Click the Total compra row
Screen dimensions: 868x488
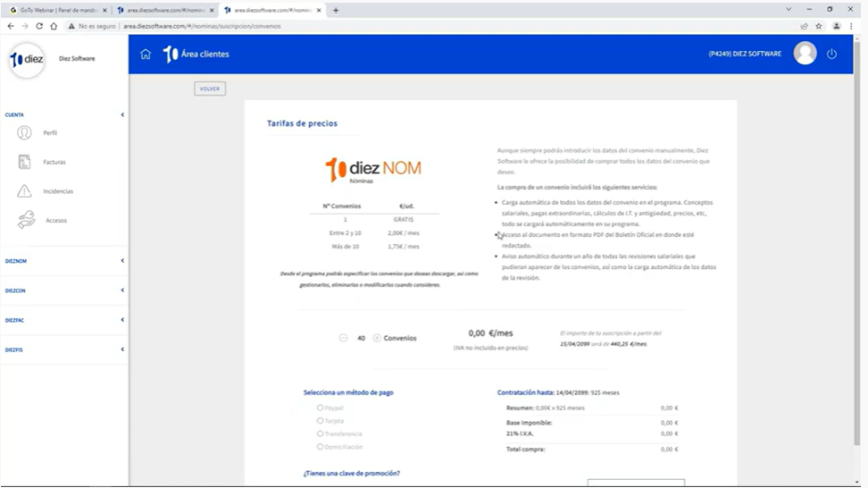592,450
